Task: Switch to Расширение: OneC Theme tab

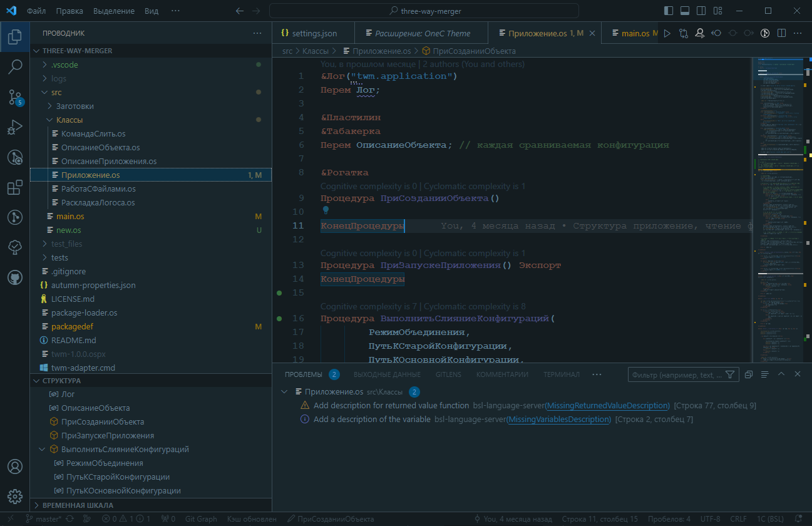Action: (421, 33)
